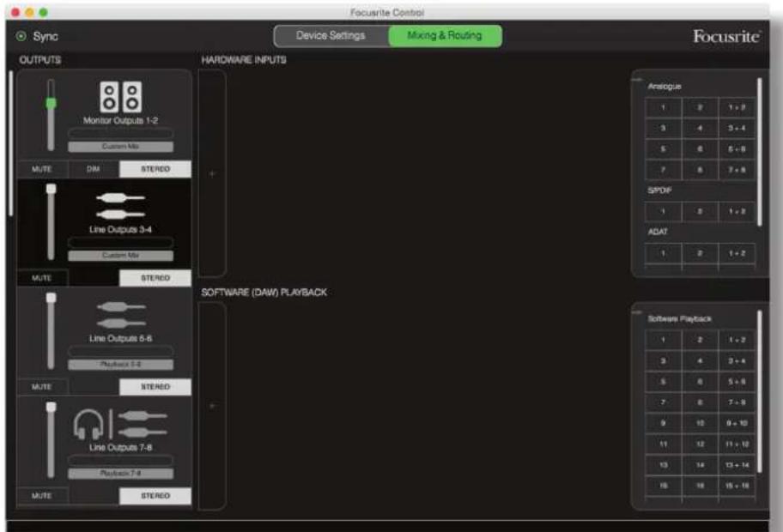Switch to Device Settings tab
This screenshot has width=783, height=532.
click(331, 36)
